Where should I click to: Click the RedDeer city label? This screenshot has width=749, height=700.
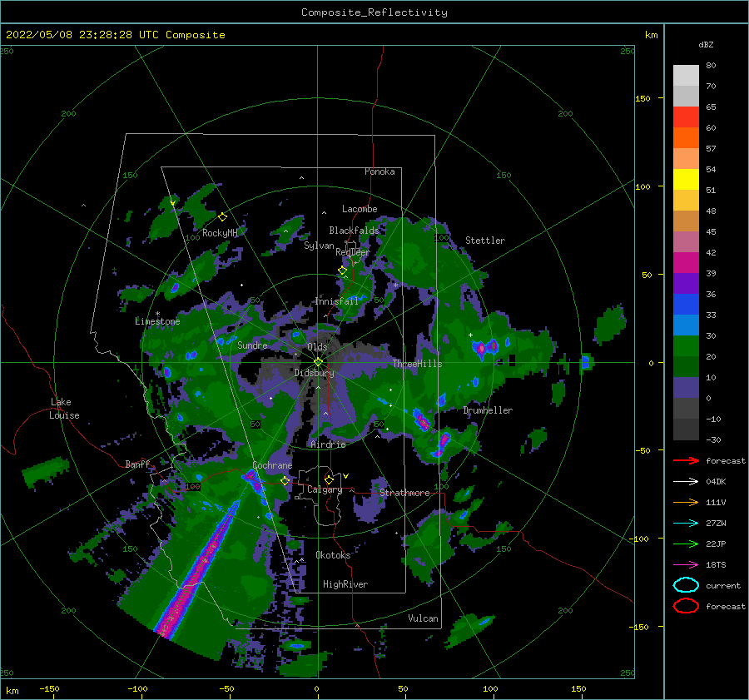click(x=353, y=252)
